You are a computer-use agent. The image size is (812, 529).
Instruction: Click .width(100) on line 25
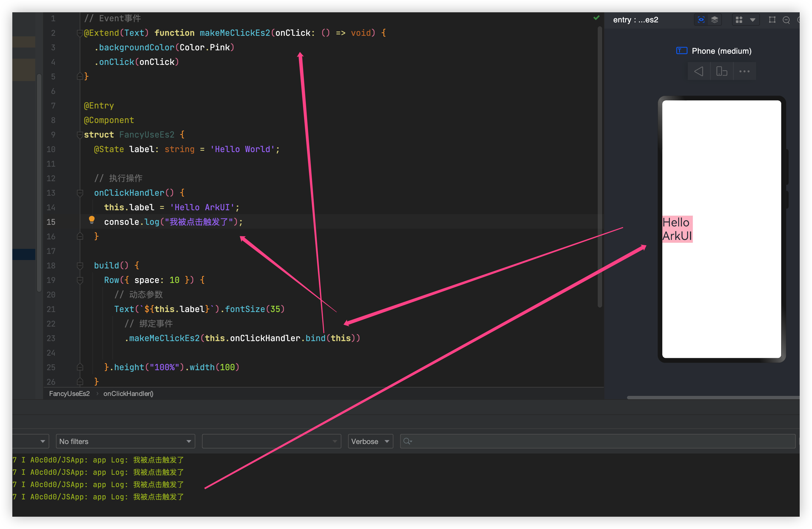(212, 367)
